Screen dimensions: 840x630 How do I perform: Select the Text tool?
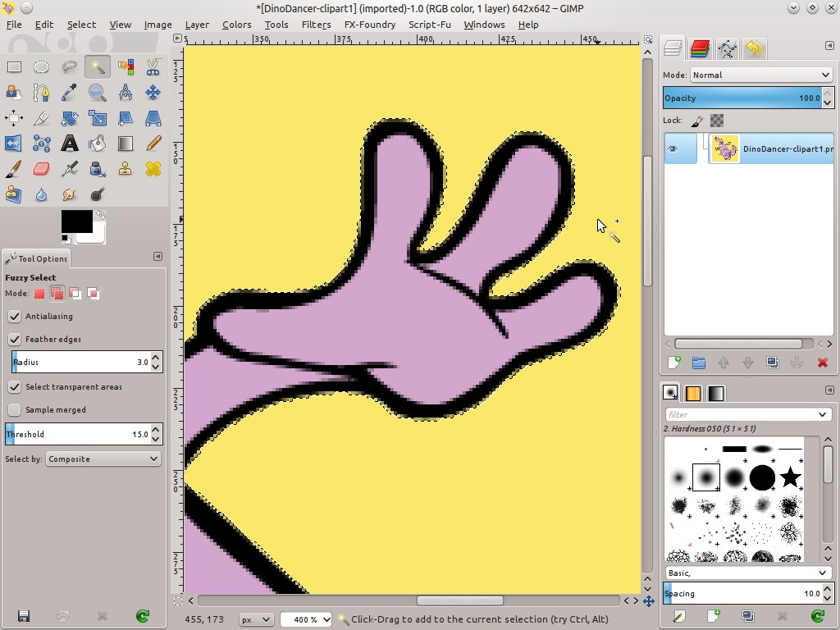[x=70, y=143]
